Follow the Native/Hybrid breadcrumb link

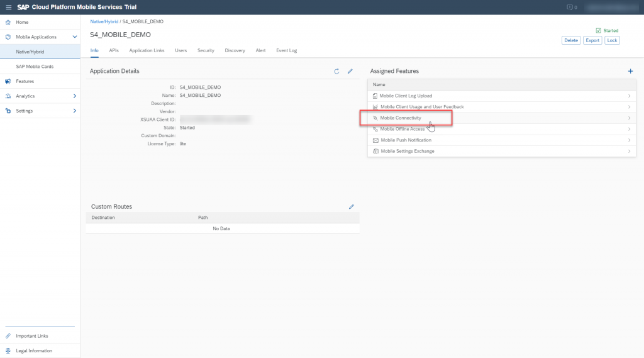click(x=104, y=22)
